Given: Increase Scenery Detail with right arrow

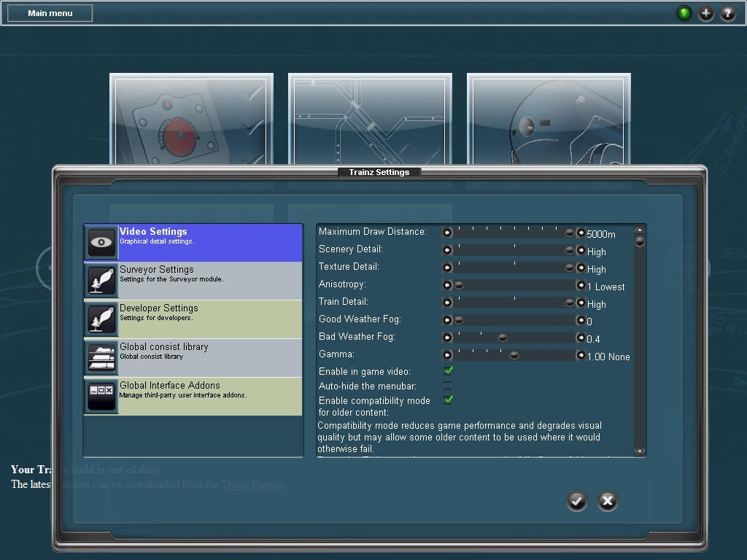Looking at the screenshot, I should (581, 250).
